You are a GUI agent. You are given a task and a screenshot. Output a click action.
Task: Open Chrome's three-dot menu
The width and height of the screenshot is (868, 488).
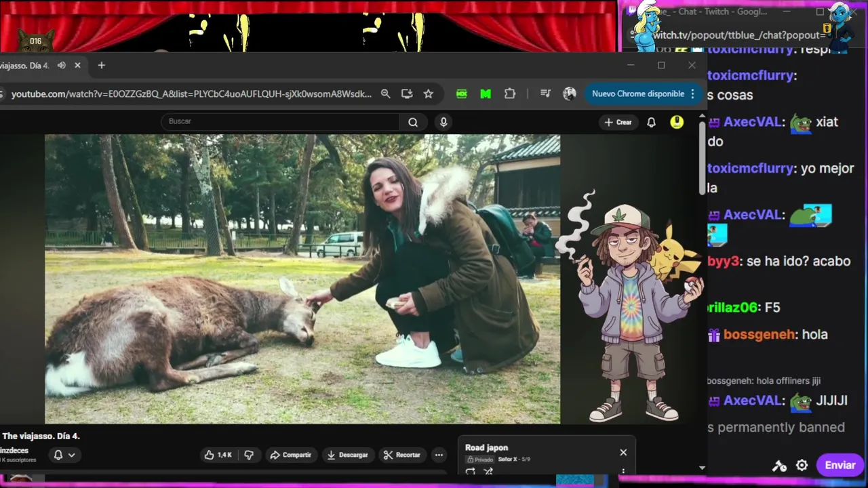pyautogui.click(x=692, y=94)
